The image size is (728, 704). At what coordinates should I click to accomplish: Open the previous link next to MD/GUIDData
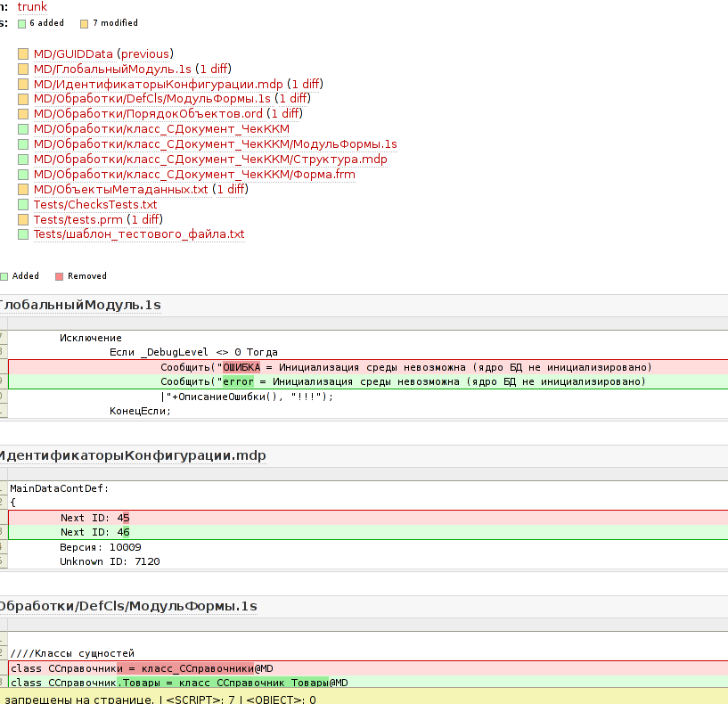[x=144, y=54]
